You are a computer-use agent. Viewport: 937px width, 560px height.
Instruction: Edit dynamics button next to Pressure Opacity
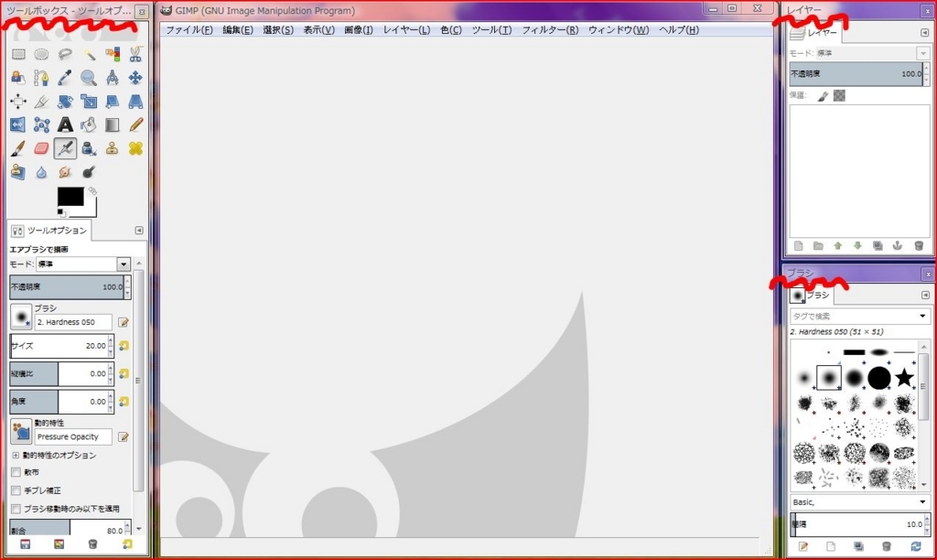[x=124, y=436]
